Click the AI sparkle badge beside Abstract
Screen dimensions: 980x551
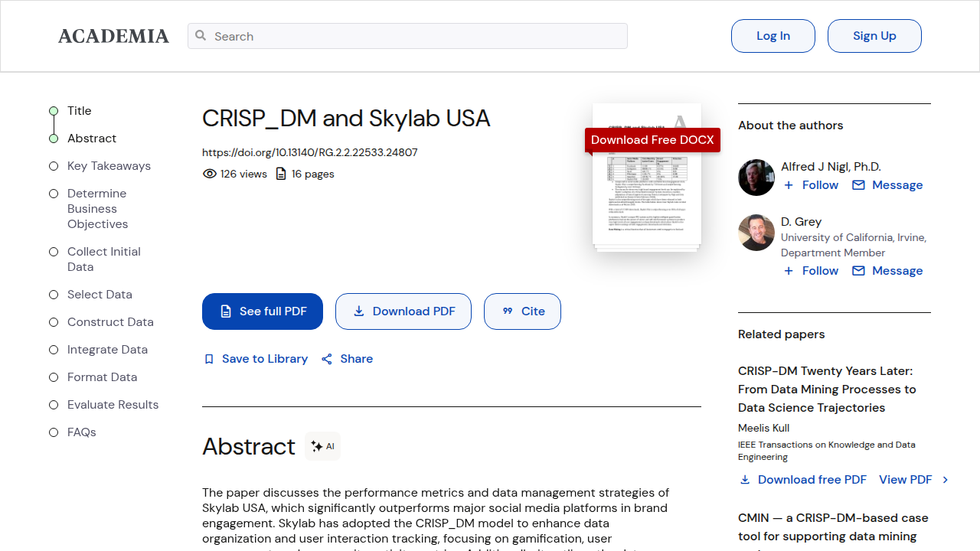click(322, 446)
